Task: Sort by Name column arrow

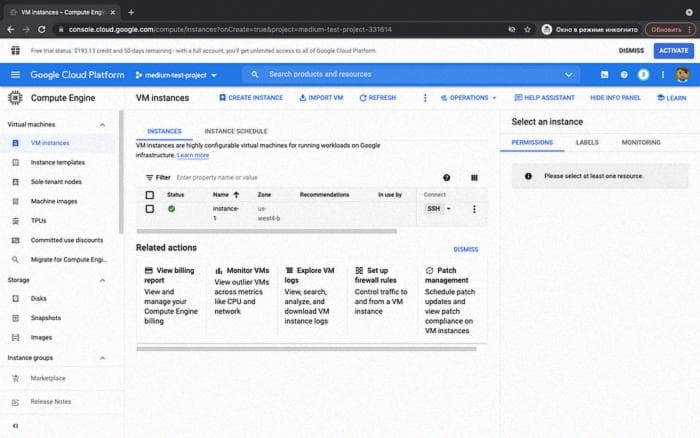Action: tap(236, 195)
